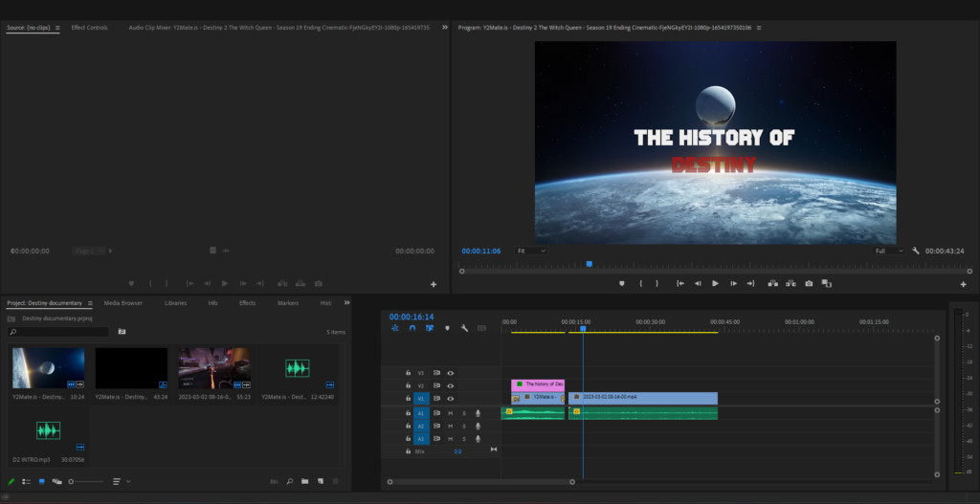Click the thumbnail zoom slider in Project panel
The image size is (980, 504).
coord(85,481)
